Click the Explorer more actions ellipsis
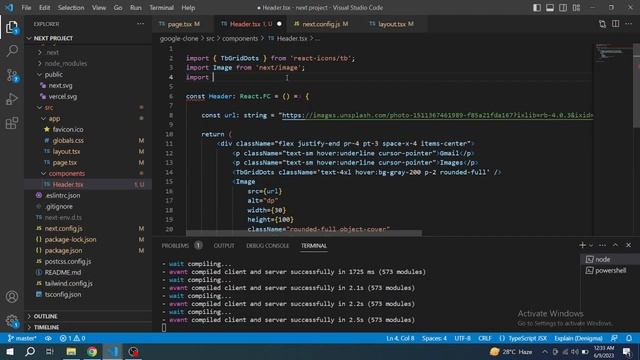640x360 pixels. [x=140, y=24]
